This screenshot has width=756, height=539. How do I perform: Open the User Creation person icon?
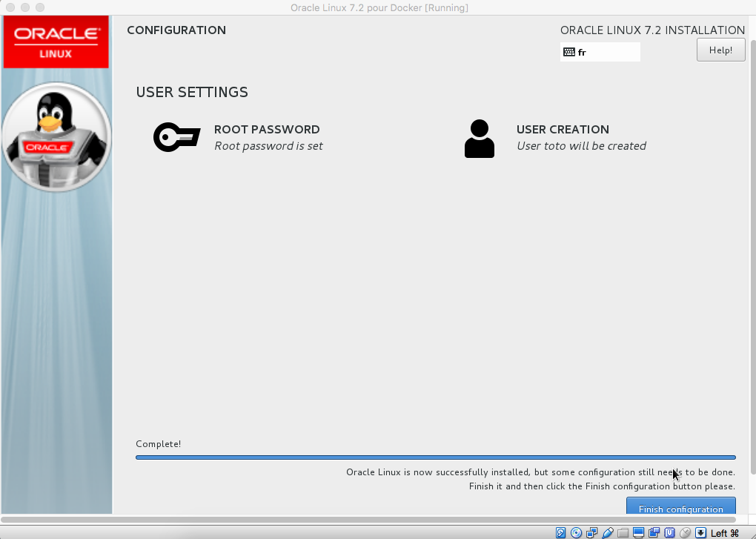[479, 139]
